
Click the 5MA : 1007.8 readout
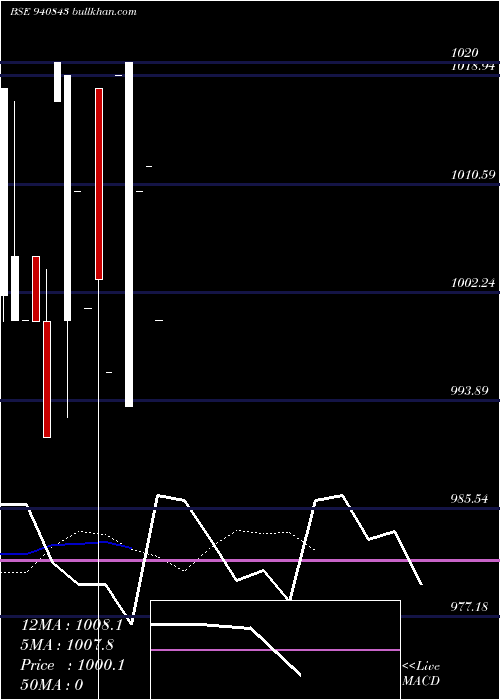(x=67, y=645)
